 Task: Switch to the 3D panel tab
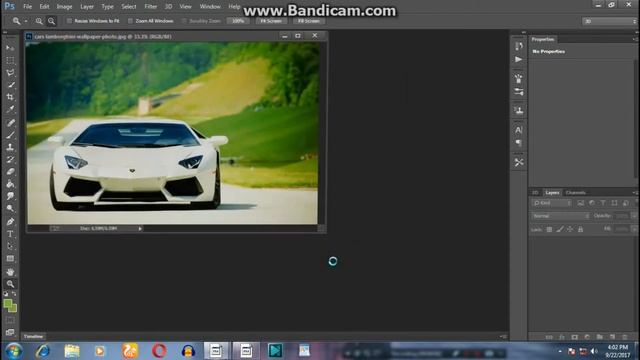pos(535,193)
